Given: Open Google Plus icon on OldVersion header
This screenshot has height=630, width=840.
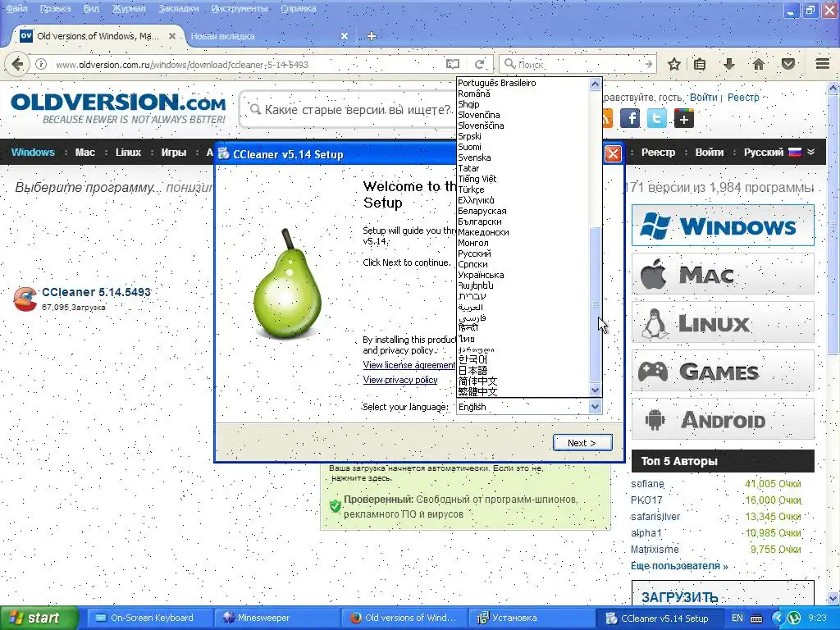Looking at the screenshot, I should [683, 118].
